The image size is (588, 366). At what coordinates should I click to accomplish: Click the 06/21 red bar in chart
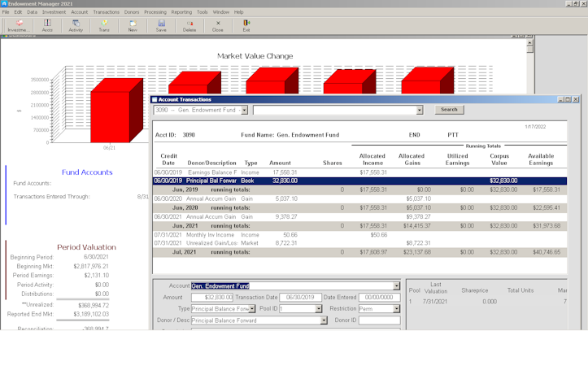(116, 111)
